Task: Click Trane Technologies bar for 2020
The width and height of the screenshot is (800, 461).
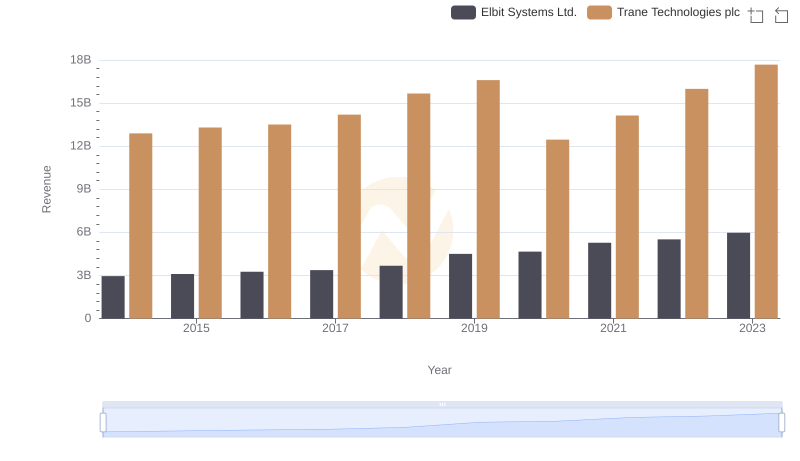Action: (x=558, y=229)
